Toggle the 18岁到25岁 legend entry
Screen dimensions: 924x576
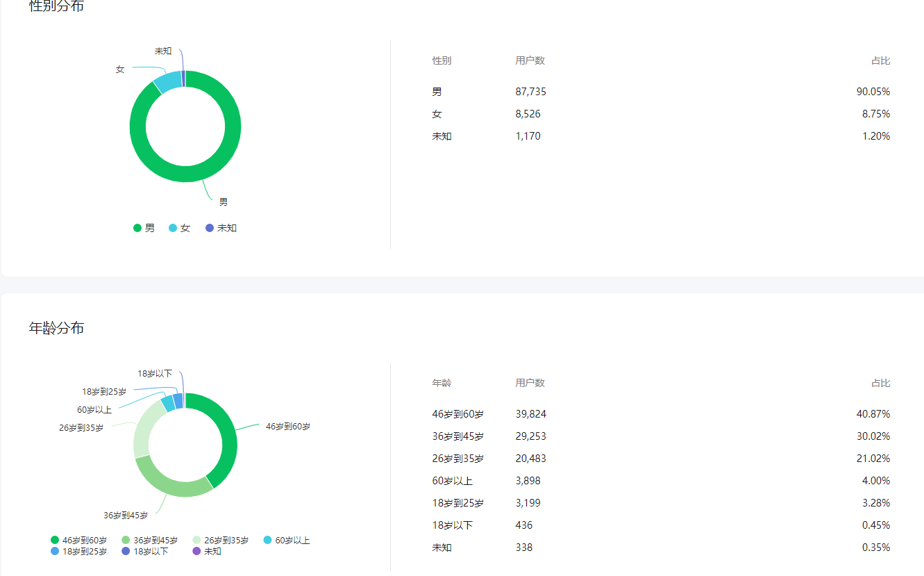click(78, 551)
